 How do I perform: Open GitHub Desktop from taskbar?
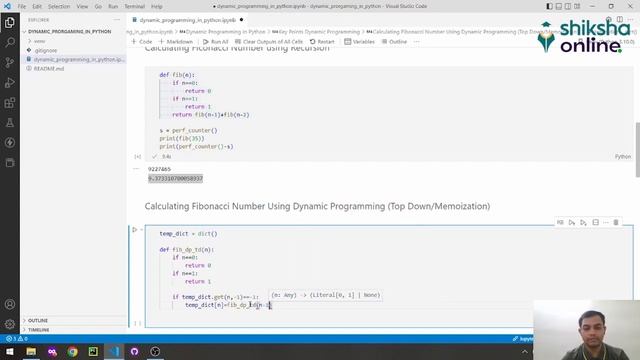(135, 351)
